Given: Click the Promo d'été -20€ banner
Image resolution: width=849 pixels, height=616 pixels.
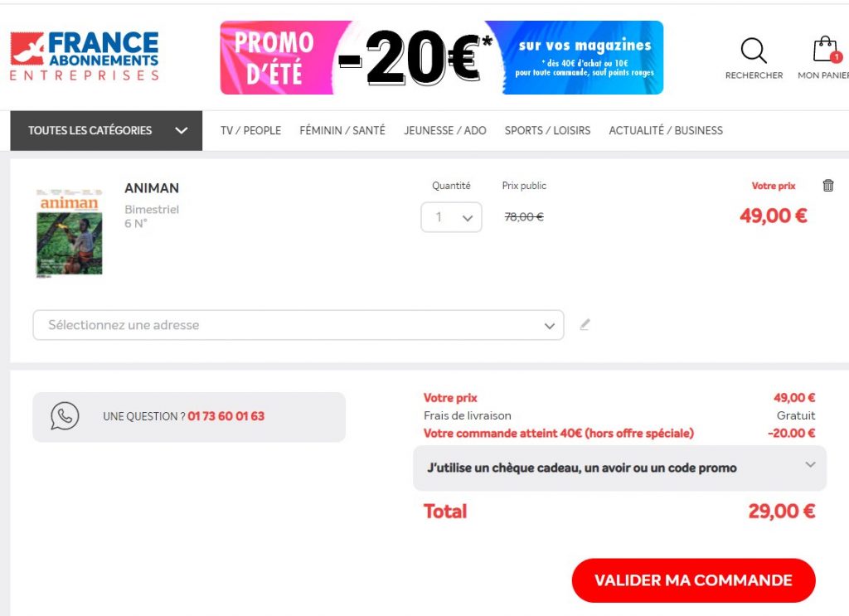Looking at the screenshot, I should tap(441, 58).
